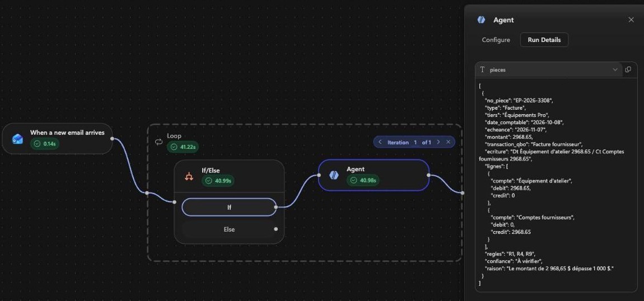Expand the pieces output dropdown

click(615, 70)
